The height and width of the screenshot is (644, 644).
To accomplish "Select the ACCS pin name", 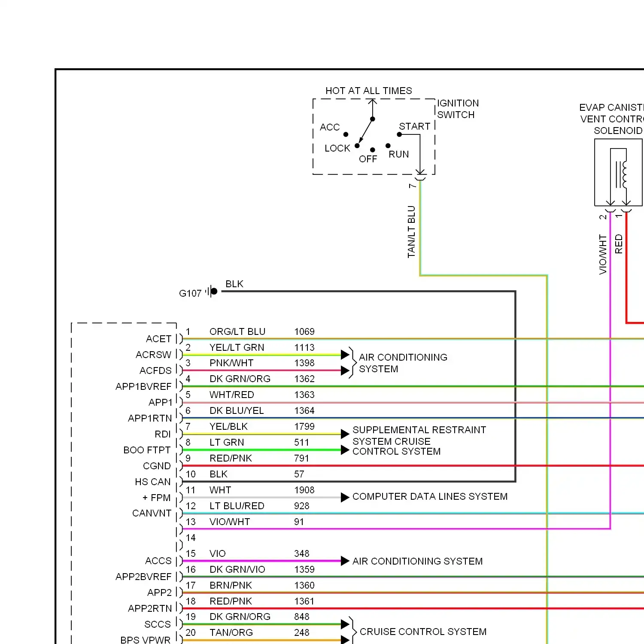I will [x=158, y=561].
